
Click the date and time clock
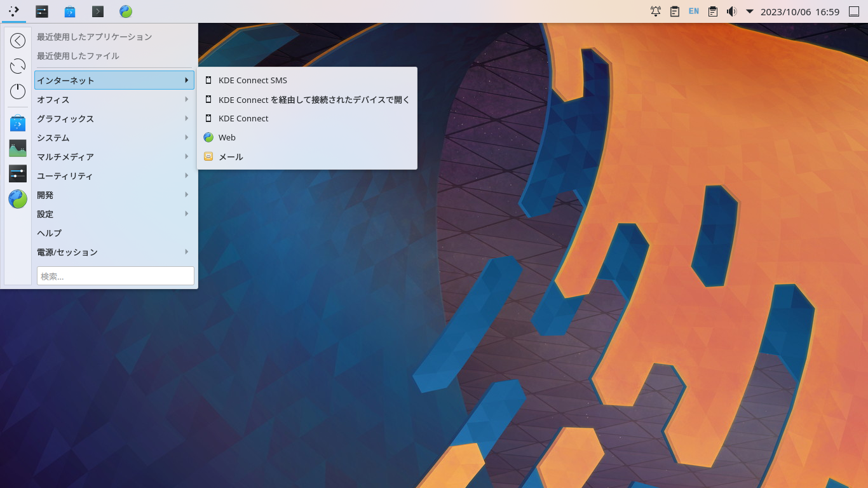click(x=800, y=11)
